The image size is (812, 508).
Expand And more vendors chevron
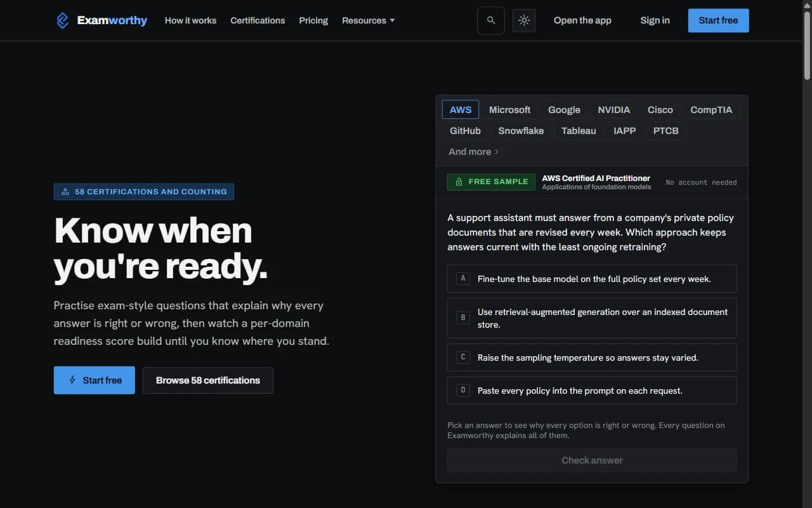497,152
